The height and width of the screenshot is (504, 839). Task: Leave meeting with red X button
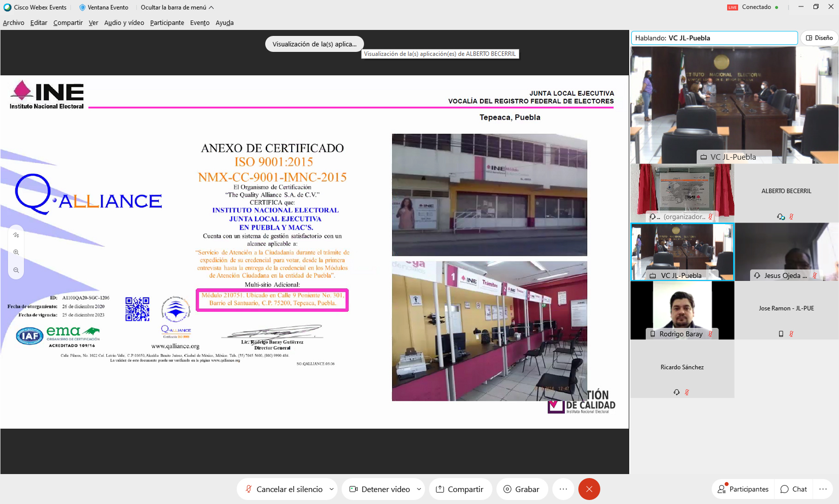point(589,489)
